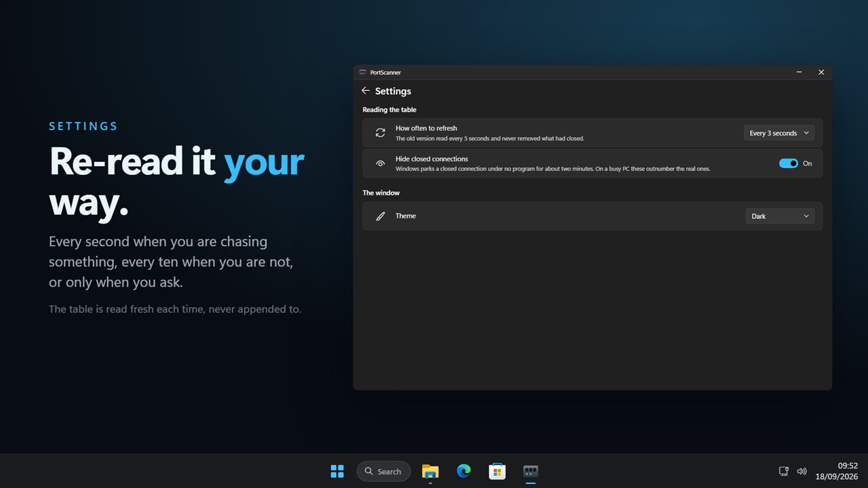The width and height of the screenshot is (868, 488).
Task: Close the PortScanner window
Action: (x=821, y=73)
